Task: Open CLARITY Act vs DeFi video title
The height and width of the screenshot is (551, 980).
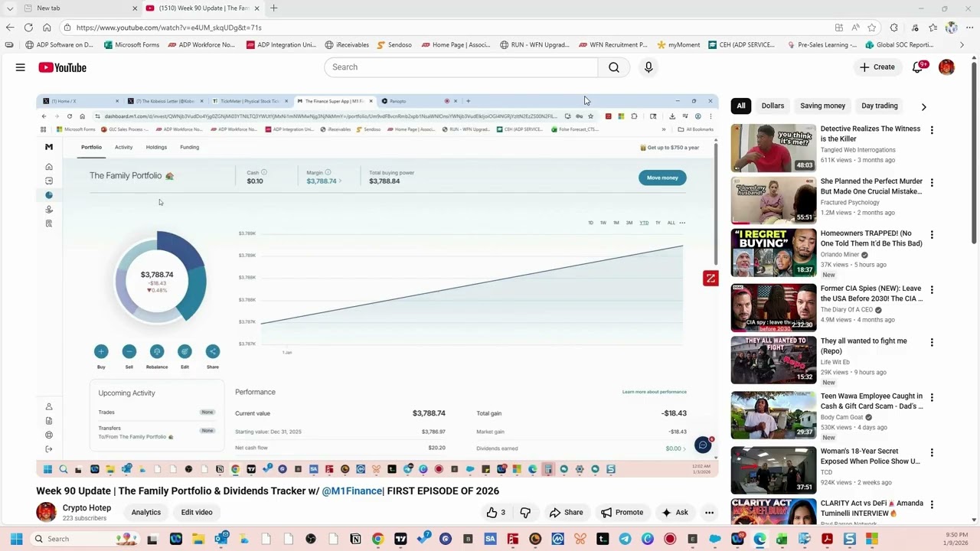Action: 872,508
